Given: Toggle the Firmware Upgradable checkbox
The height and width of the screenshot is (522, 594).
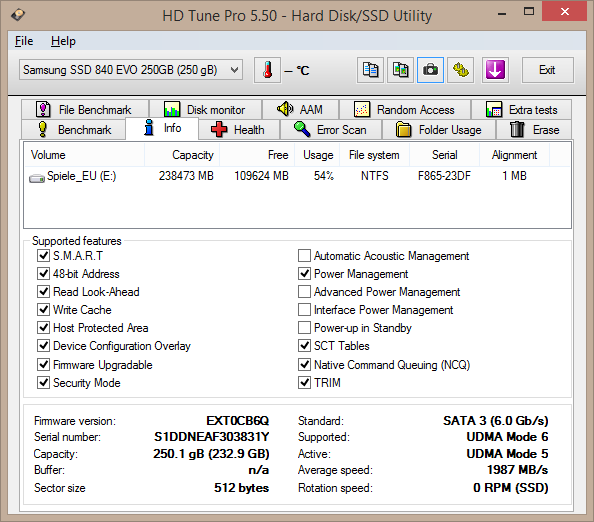Looking at the screenshot, I should (x=43, y=364).
